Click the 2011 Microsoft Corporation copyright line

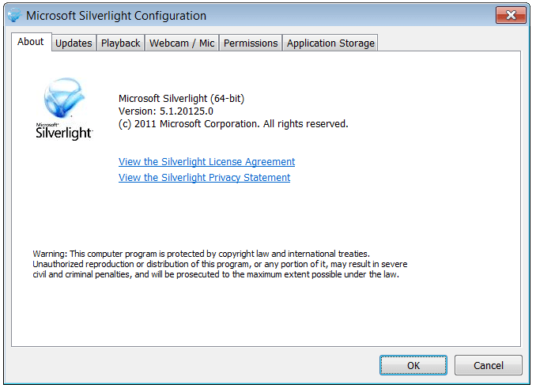tap(233, 124)
